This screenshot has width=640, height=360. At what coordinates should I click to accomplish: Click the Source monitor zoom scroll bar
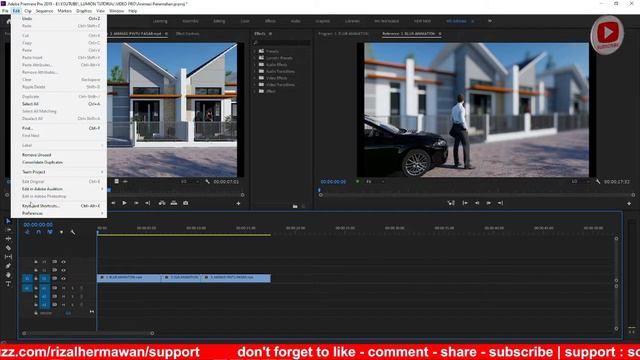176,195
